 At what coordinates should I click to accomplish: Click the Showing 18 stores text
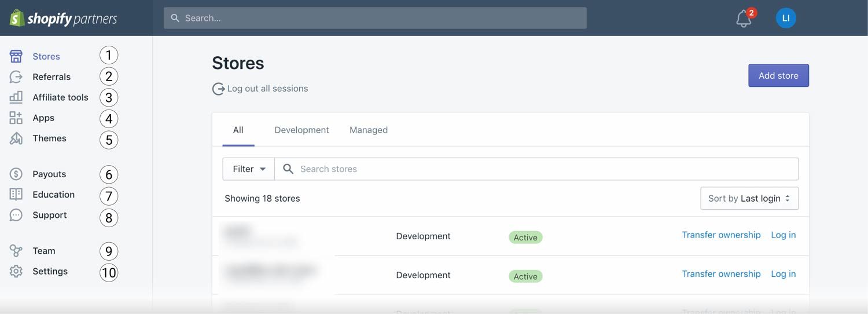tap(262, 198)
